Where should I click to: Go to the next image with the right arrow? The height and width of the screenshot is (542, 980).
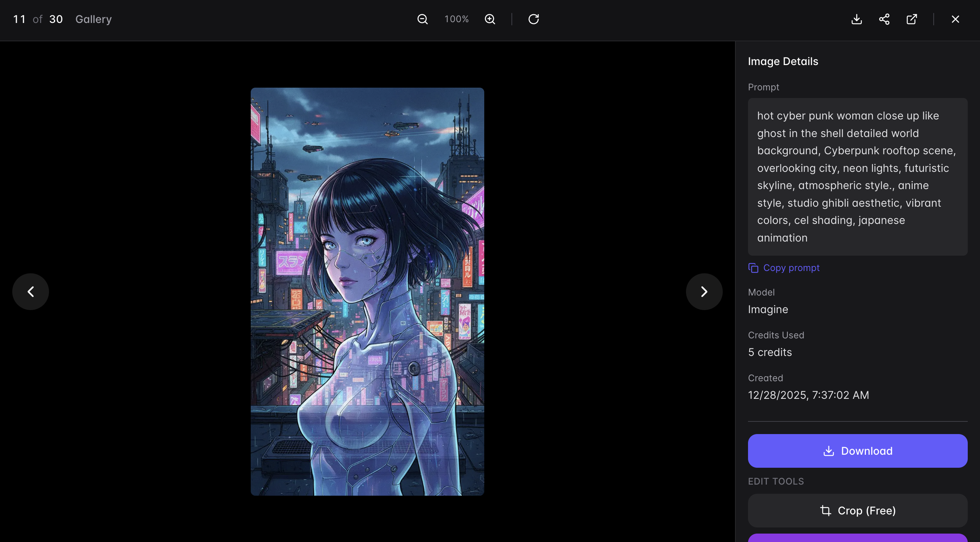[x=704, y=291]
